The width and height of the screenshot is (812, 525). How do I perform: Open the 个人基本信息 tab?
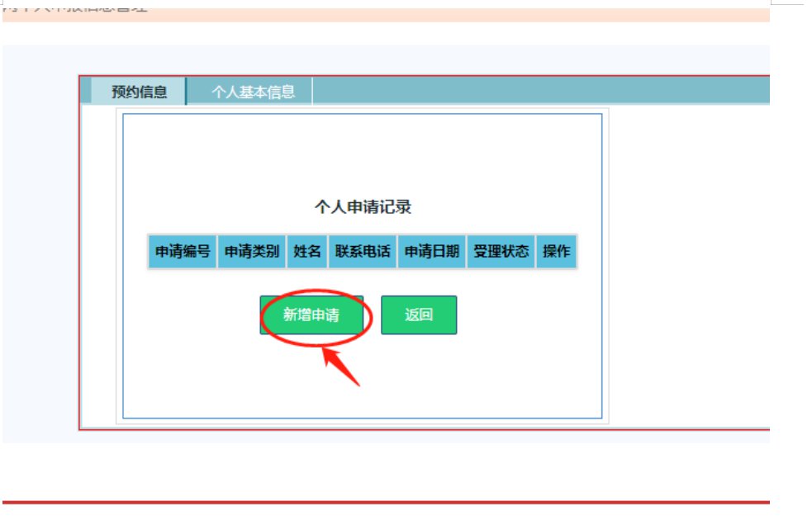[x=253, y=92]
